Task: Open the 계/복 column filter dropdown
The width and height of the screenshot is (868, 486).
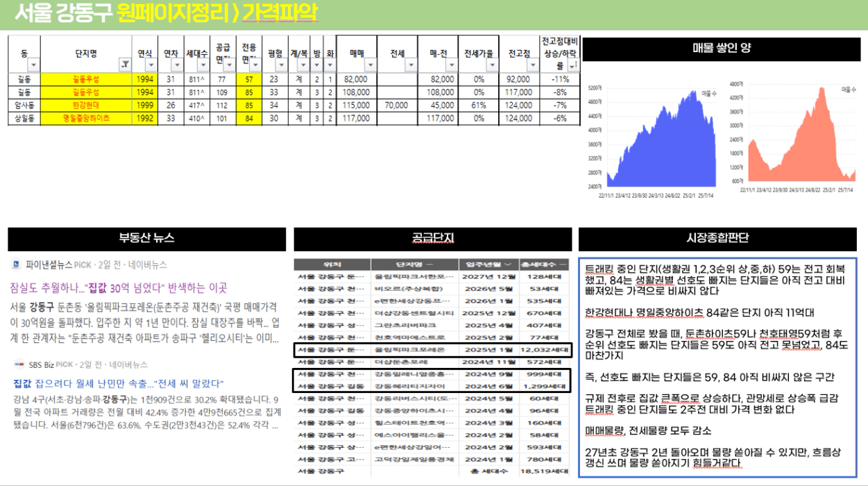Action: tap(304, 65)
